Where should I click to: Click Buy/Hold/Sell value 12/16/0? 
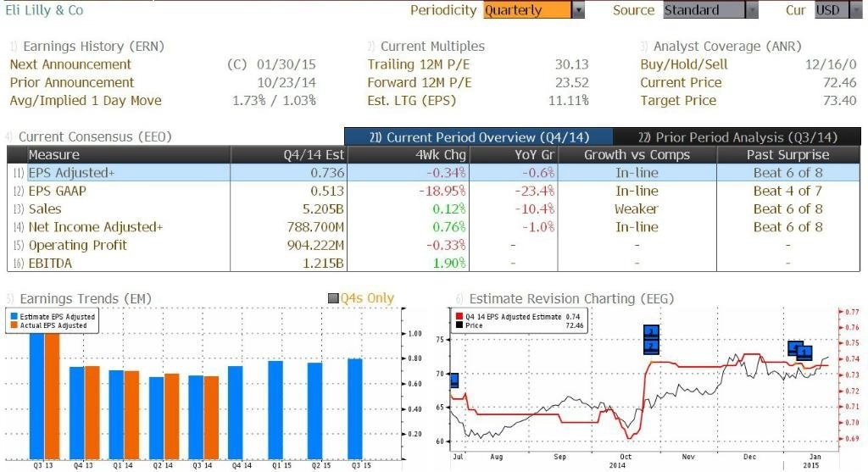831,64
